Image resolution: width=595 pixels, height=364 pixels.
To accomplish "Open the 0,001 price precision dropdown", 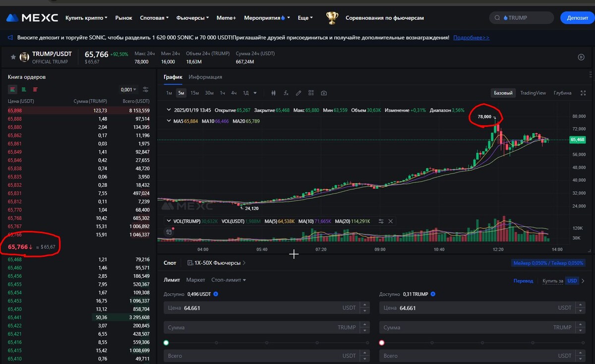I will point(128,90).
